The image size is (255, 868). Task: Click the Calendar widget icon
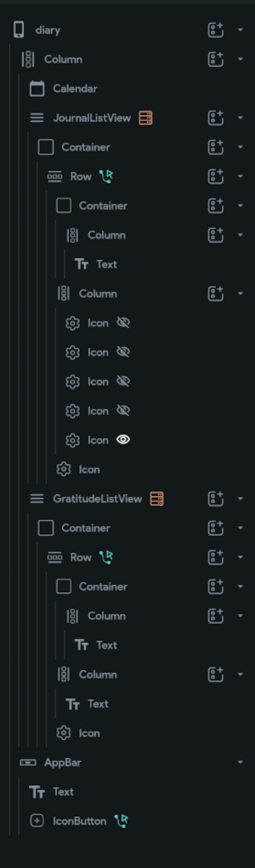pos(37,89)
